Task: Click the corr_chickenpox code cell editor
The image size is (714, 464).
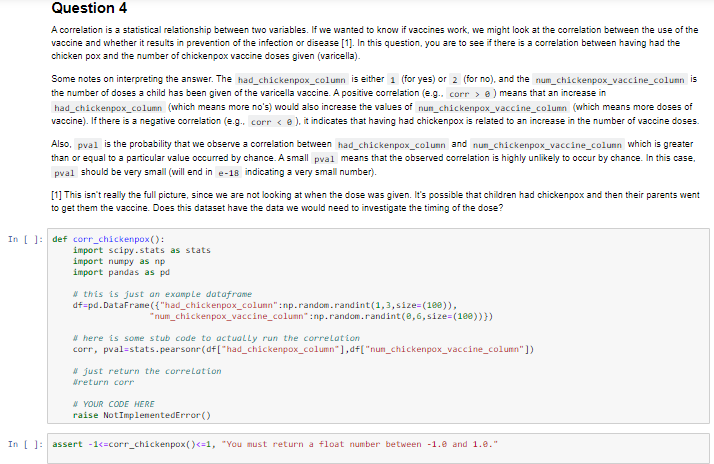Action: pyautogui.click(x=378, y=326)
